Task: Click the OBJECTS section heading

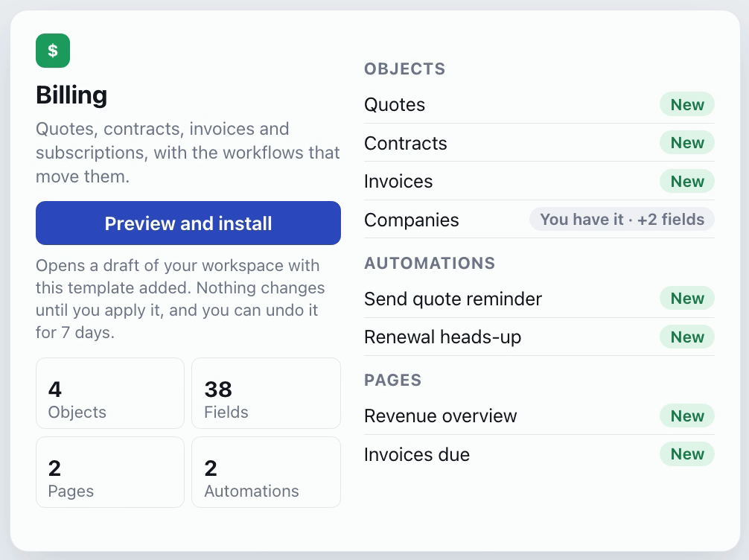Action: (x=404, y=69)
